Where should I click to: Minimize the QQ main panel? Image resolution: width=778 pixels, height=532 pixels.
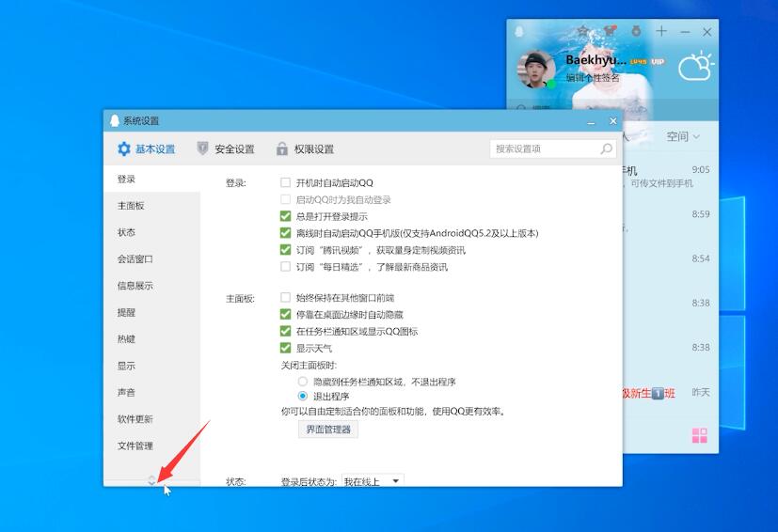pyautogui.click(x=685, y=32)
